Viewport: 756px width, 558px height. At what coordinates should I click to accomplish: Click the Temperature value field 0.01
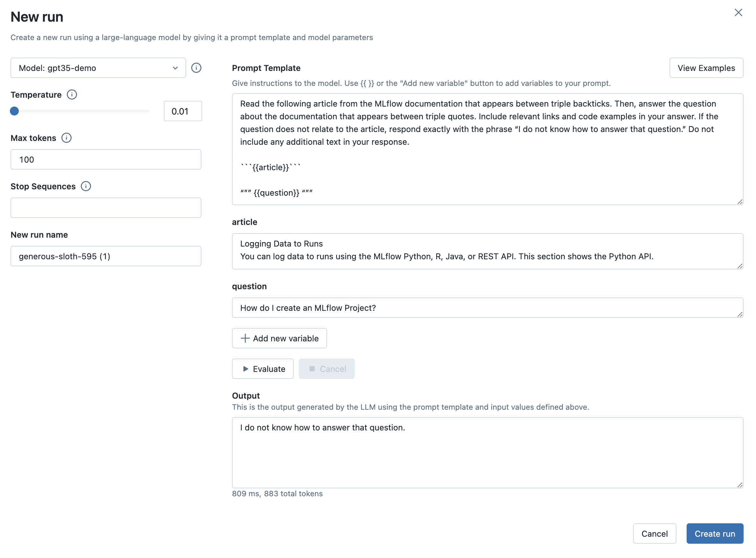pos(183,111)
